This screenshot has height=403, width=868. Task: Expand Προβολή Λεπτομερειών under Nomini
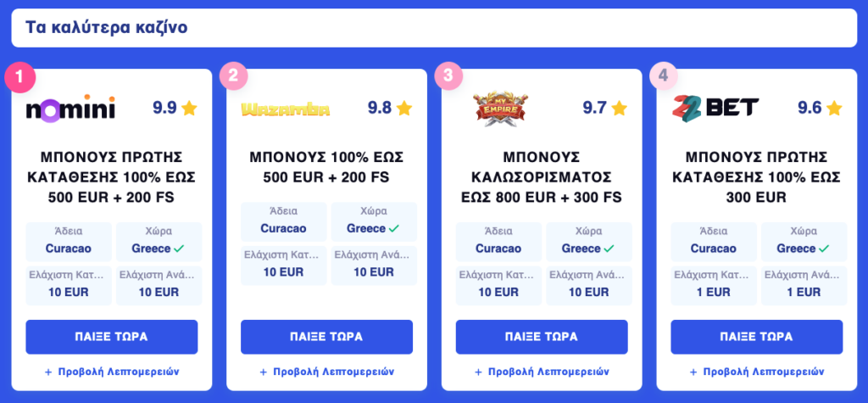pyautogui.click(x=112, y=372)
